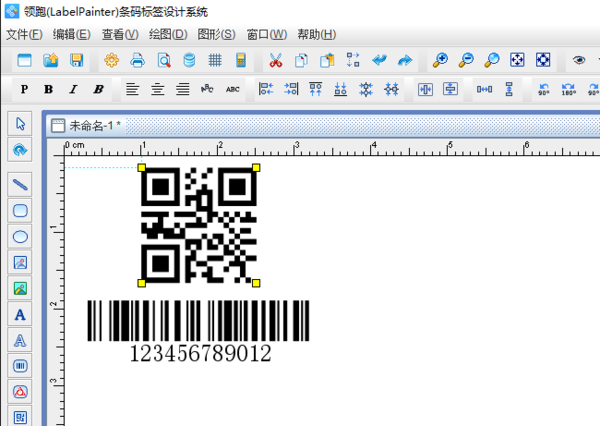Open the 编辑(E) menu

pos(72,34)
